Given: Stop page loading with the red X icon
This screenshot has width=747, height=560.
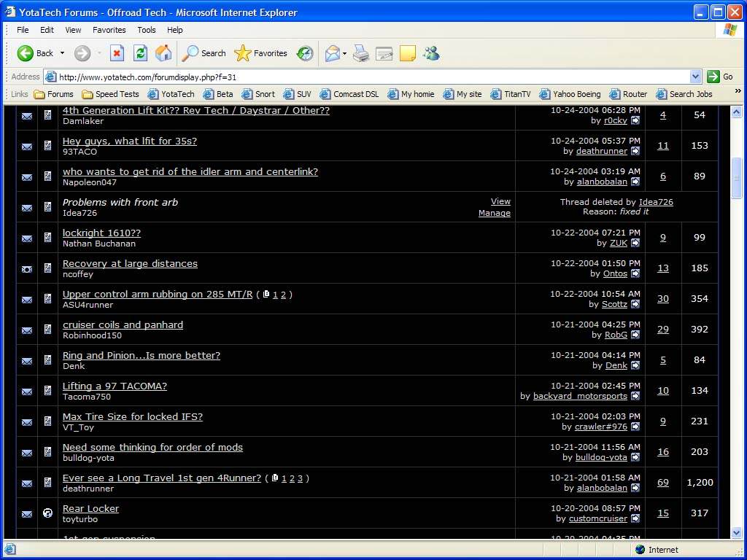Looking at the screenshot, I should click(x=117, y=53).
